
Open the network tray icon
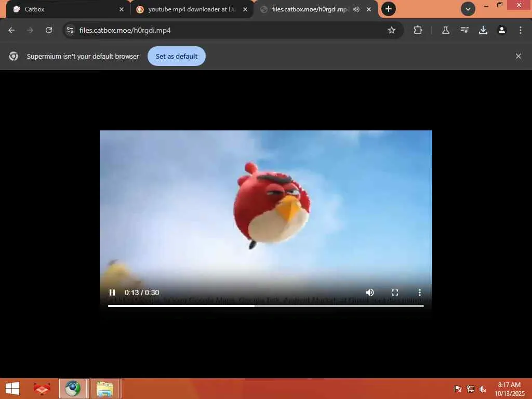pyautogui.click(x=471, y=389)
